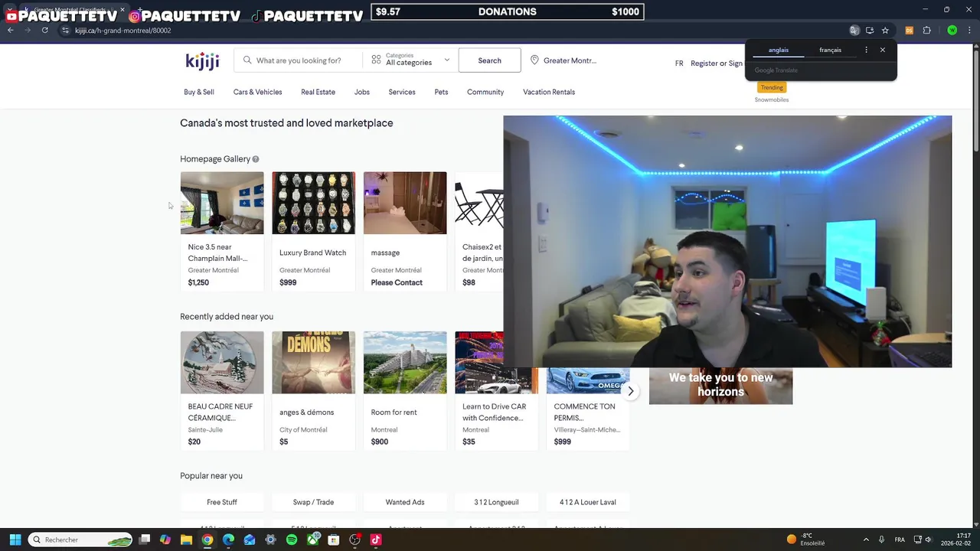Click the Kijiji logo
Viewport: 980px width, 551px height.
coord(202,61)
